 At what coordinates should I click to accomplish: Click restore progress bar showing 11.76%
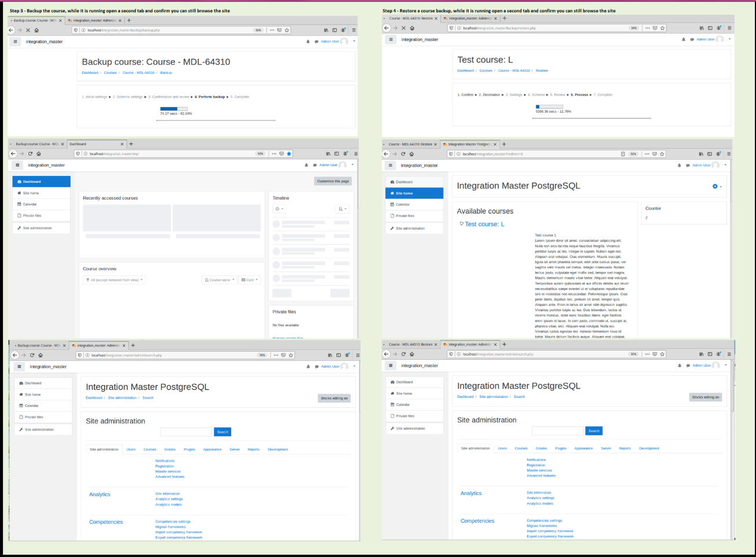[550, 106]
